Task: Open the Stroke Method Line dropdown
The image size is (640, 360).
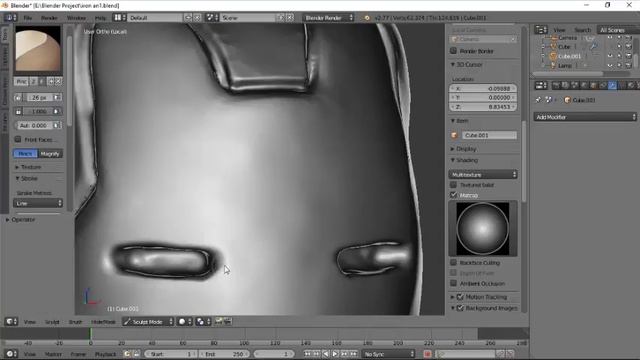Action: click(38, 203)
